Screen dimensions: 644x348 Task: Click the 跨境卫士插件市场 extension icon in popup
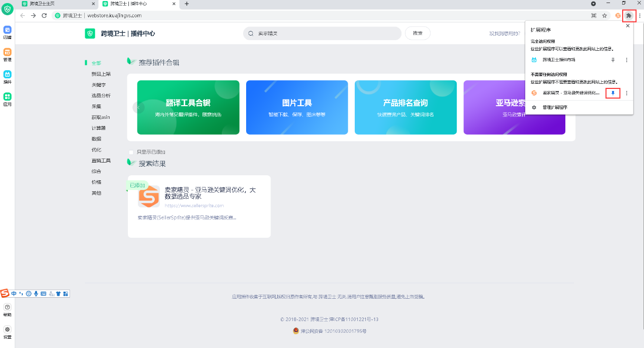click(533, 59)
